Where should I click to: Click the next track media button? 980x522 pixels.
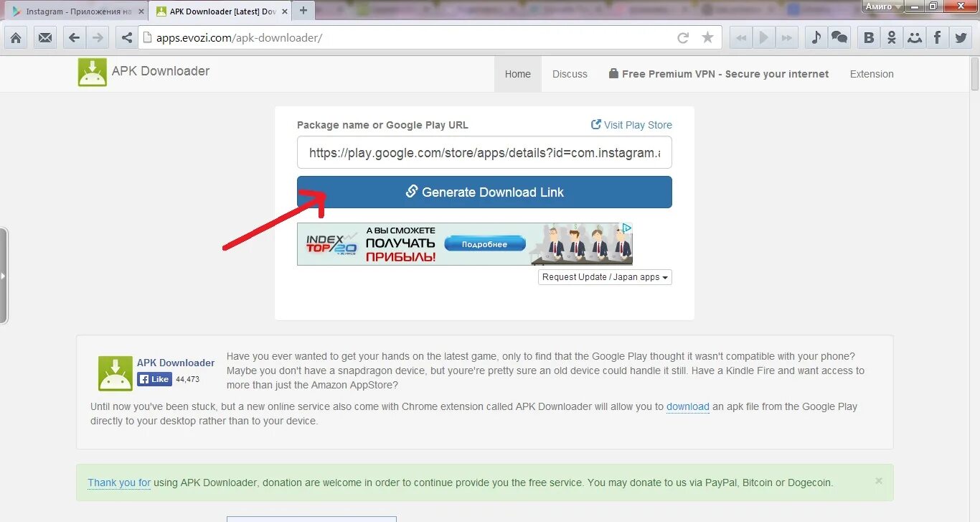click(787, 38)
